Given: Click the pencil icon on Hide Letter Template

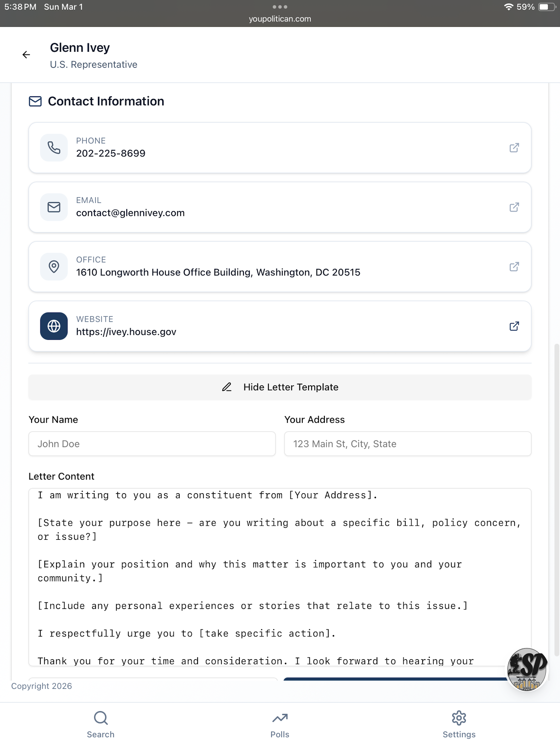Looking at the screenshot, I should (x=227, y=387).
